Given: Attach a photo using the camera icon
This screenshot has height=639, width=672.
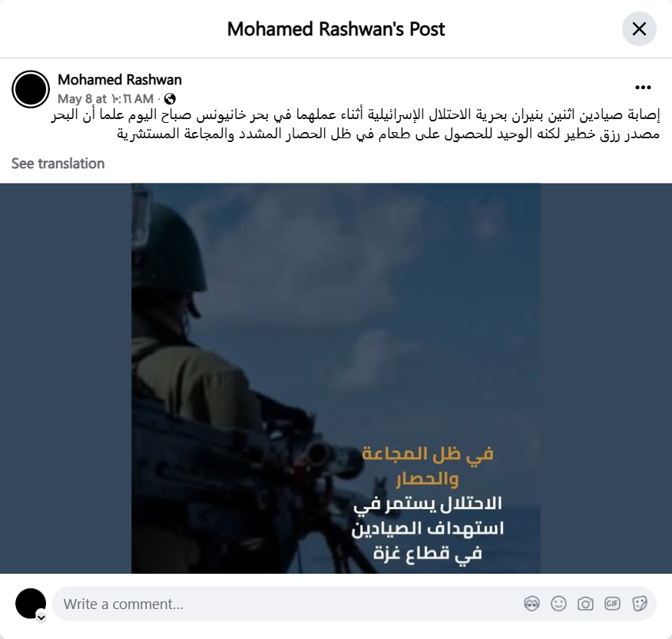Looking at the screenshot, I should click(585, 604).
